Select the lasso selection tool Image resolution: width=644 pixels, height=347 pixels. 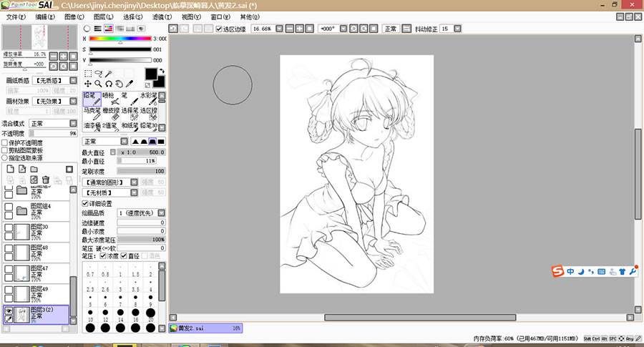click(98, 74)
